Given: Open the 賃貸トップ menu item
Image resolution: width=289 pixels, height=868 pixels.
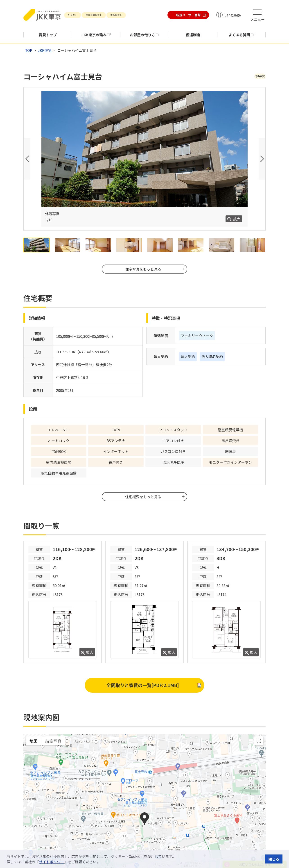Looking at the screenshot, I should tap(47, 35).
